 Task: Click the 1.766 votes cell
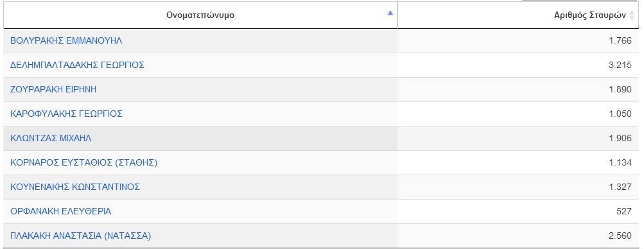[x=518, y=40]
